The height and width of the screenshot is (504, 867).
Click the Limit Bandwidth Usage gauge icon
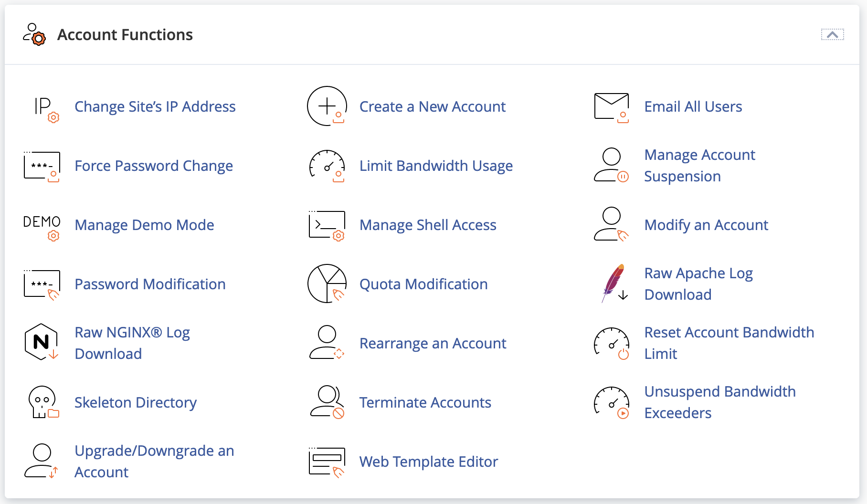coord(327,166)
